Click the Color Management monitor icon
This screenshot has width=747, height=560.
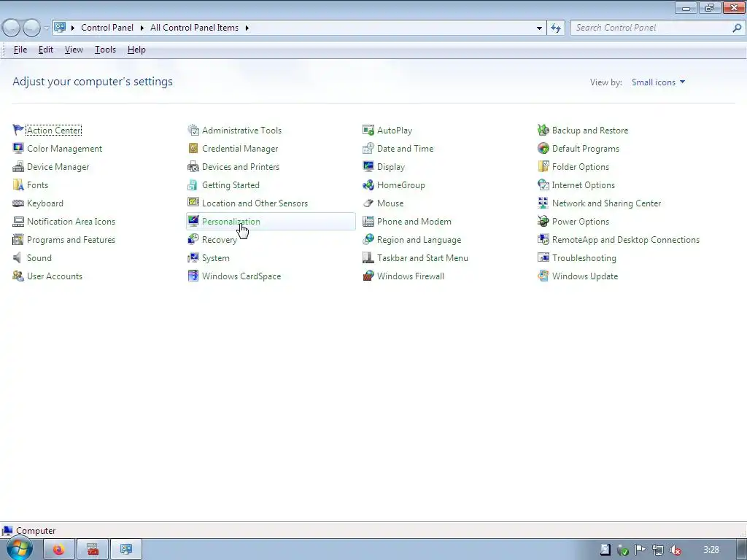pos(18,148)
